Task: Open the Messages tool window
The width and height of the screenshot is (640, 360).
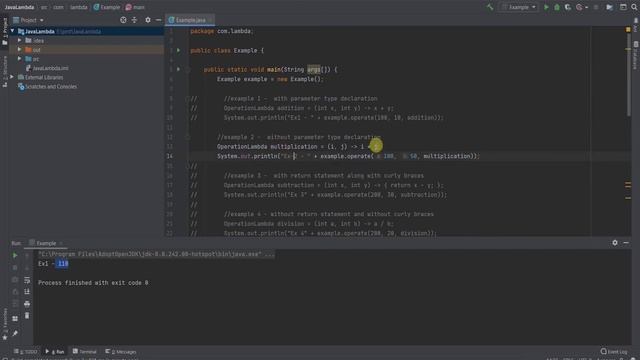Action: click(x=121, y=351)
